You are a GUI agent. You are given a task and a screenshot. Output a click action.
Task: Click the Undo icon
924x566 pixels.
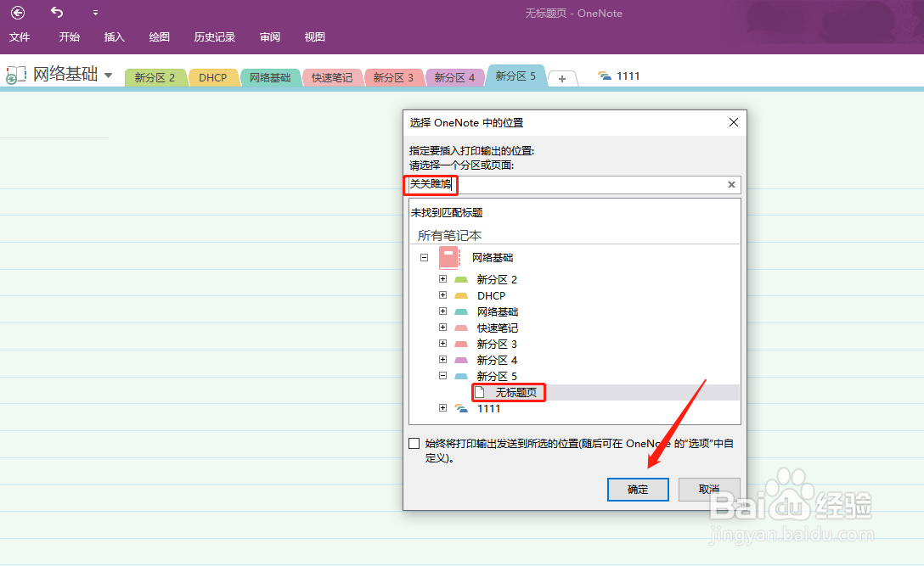(x=57, y=12)
